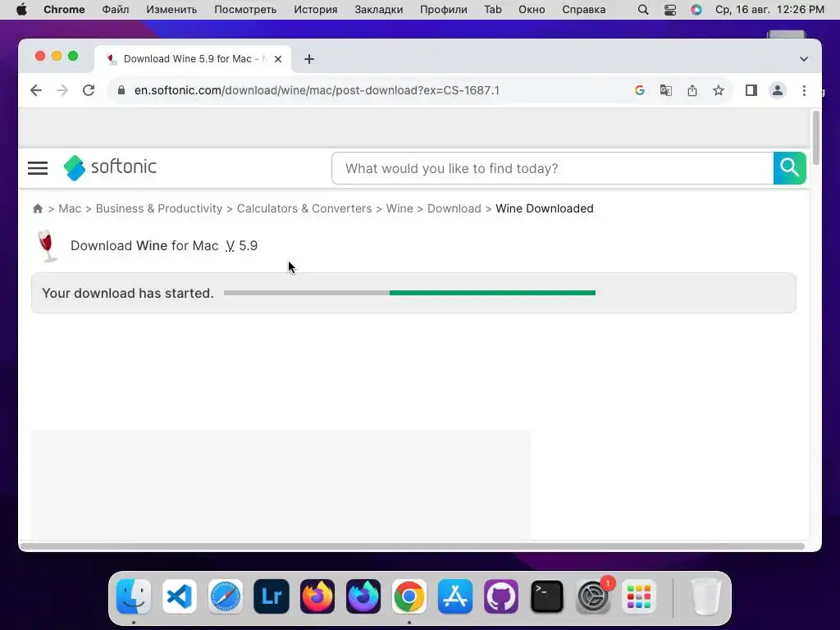
Task: Open Business & Productivity breadcrumb
Action: (x=159, y=208)
